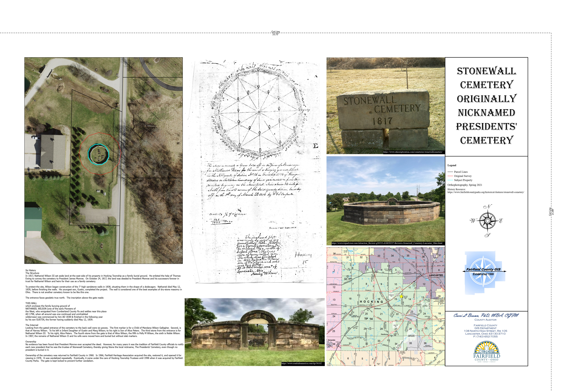This screenshot has width=588, height=392.
Task: Open the roadsideamerica.com tip link
Action: click(301, 363)
